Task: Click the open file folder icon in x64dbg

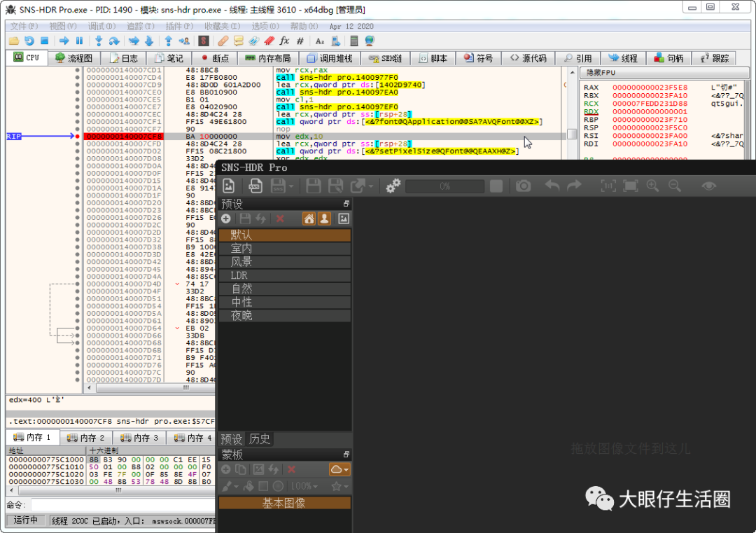Action: point(14,41)
